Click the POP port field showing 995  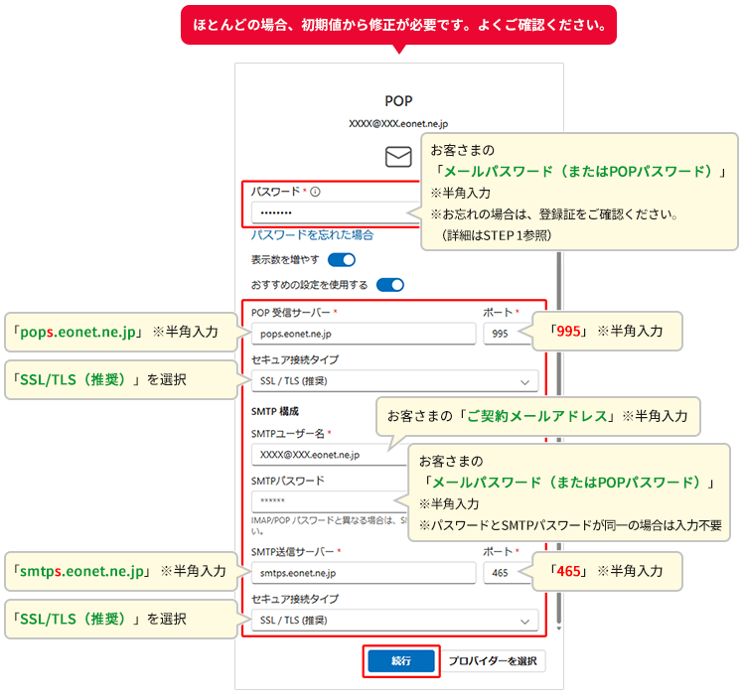[x=506, y=334]
